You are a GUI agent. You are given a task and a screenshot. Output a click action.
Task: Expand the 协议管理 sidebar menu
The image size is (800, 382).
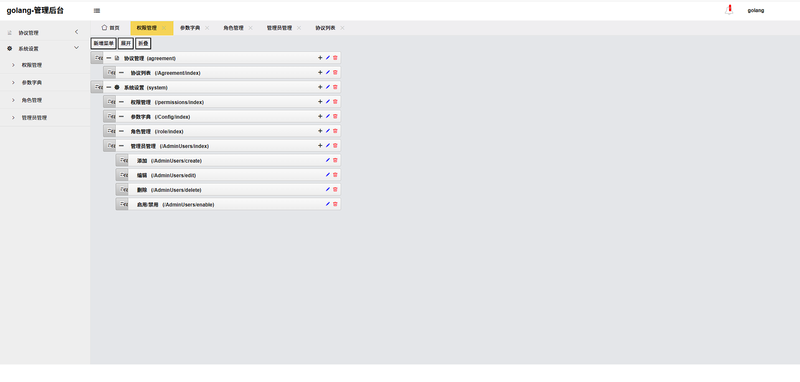click(45, 32)
